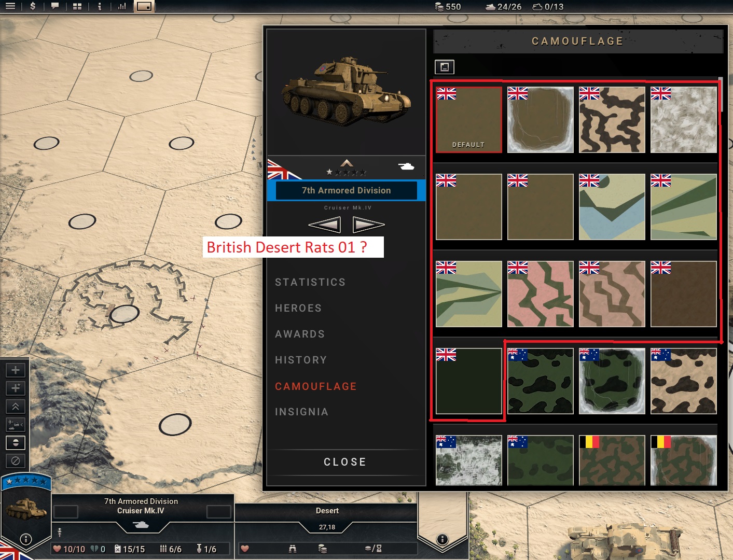Select the pink and brown British camouflage

[612, 294]
